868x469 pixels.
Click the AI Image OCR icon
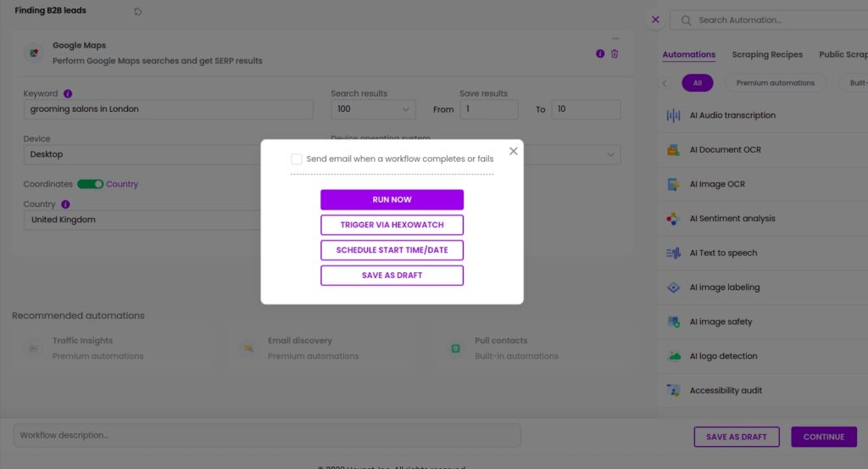(x=673, y=184)
